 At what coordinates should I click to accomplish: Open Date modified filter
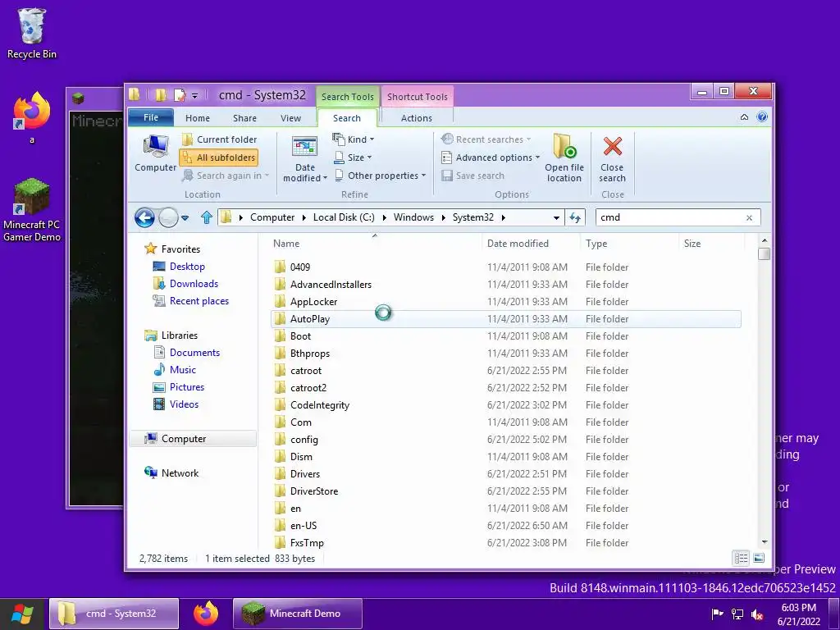(305, 159)
